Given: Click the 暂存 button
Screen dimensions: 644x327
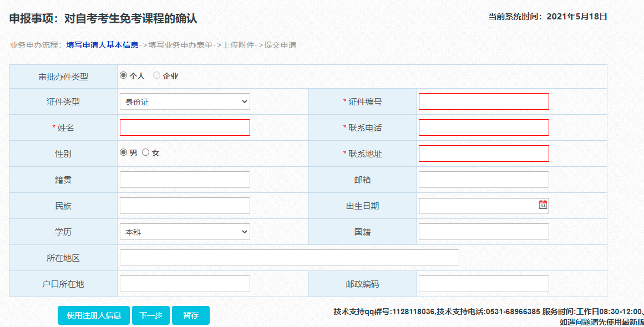Looking at the screenshot, I should 191,315.
